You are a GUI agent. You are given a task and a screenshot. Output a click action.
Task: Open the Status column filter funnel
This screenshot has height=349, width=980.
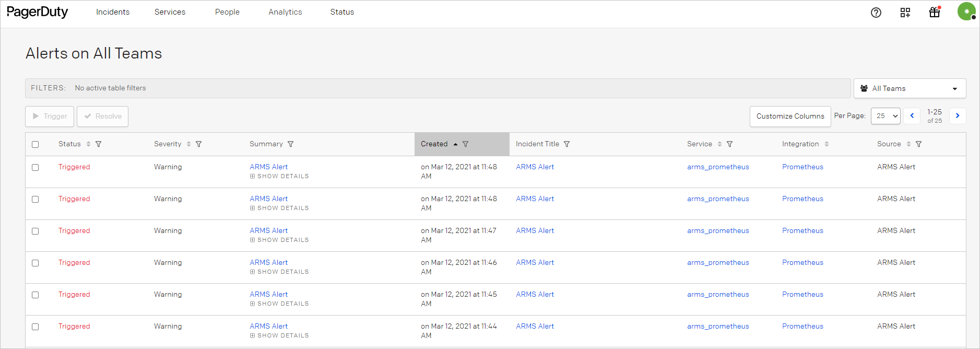coord(99,144)
